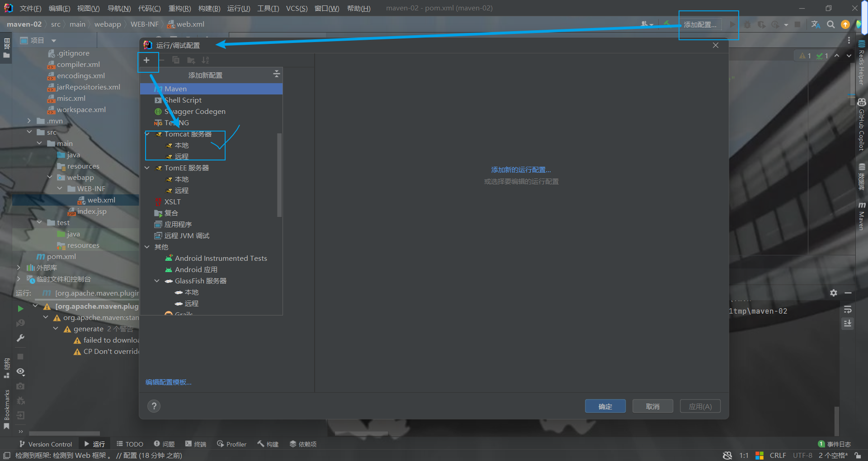This screenshot has width=868, height=461.
Task: Click the green rerun arrow in Run panel
Action: click(x=20, y=308)
